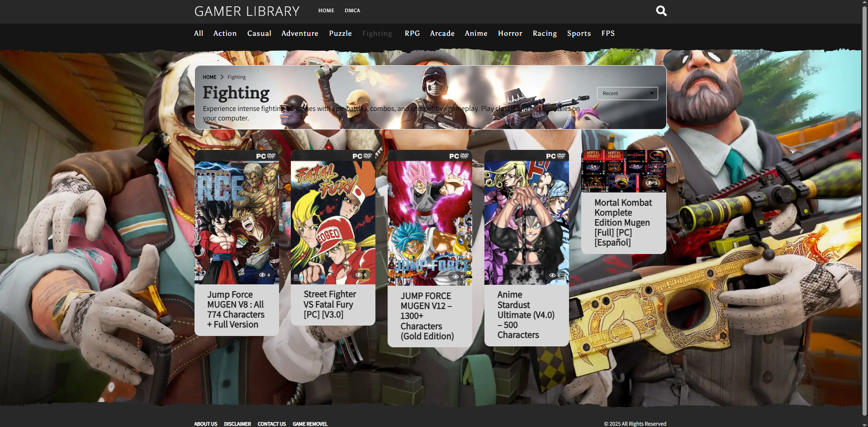Select the All category tab
Image resolution: width=868 pixels, height=427 pixels.
pyautogui.click(x=199, y=34)
